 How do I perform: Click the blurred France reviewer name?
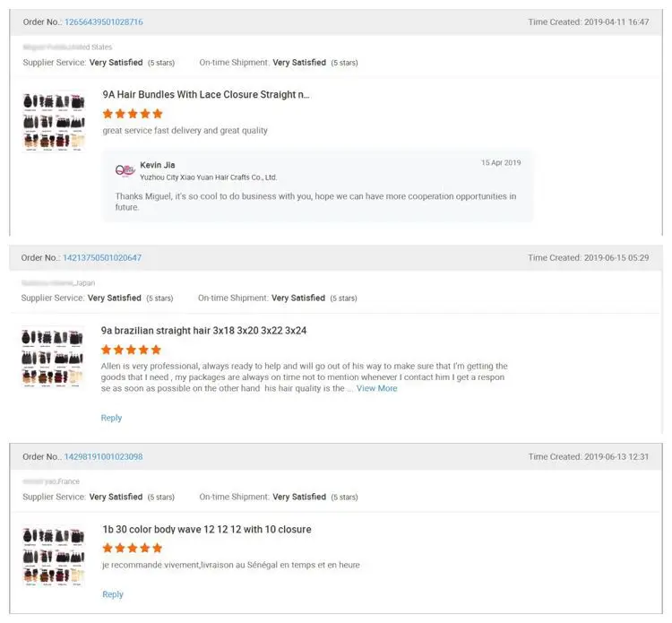(x=39, y=481)
